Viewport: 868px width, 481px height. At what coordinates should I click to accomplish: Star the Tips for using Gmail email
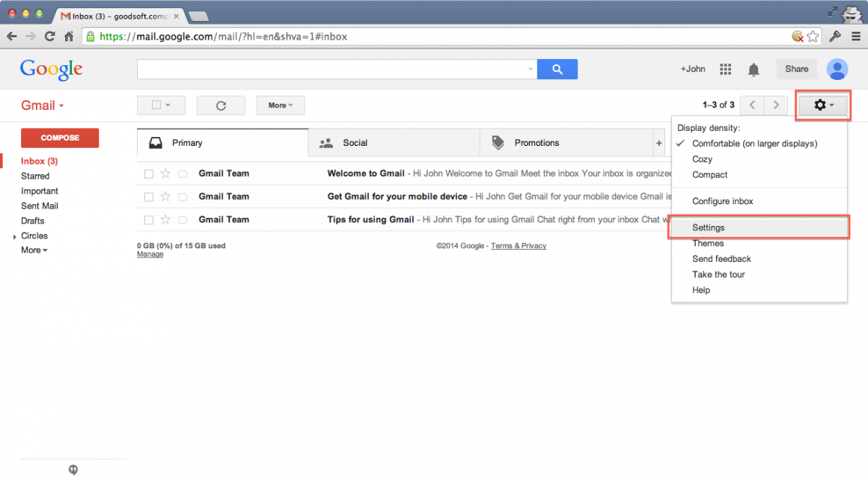click(165, 220)
